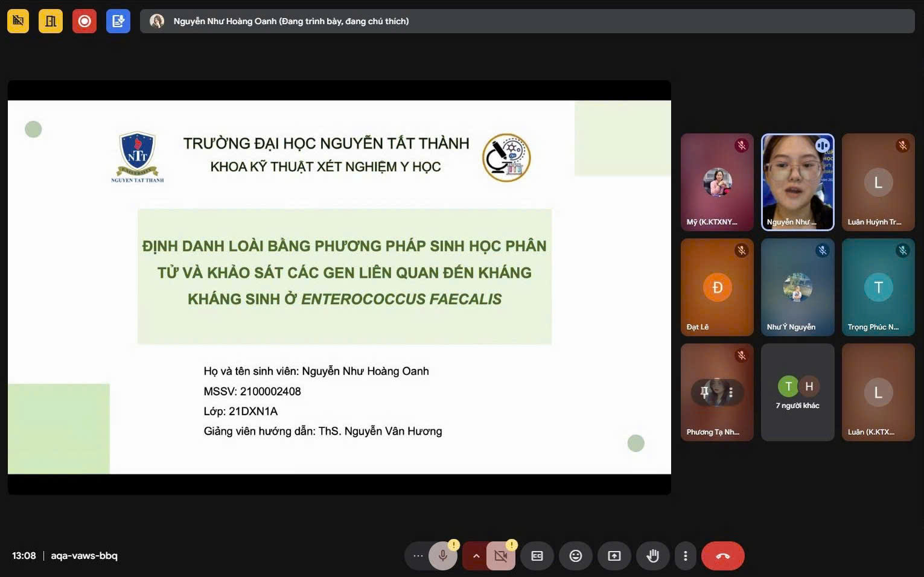
Task: Show the 7 người khác participants tile
Action: (x=797, y=392)
